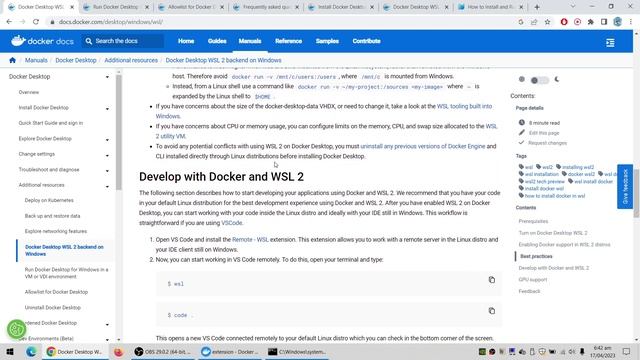Click the 'installing wsl2' tag
The width and height of the screenshot is (640, 360).
tap(578, 167)
